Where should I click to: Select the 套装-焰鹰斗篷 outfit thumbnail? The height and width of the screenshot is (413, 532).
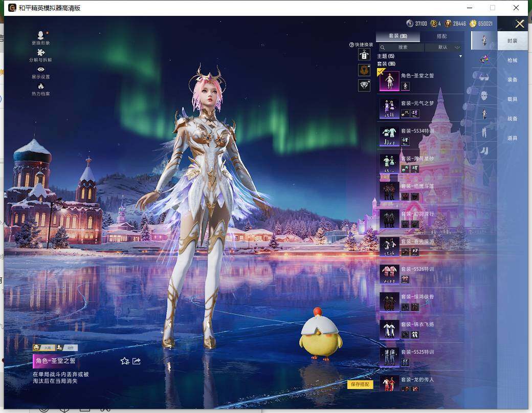tap(389, 191)
